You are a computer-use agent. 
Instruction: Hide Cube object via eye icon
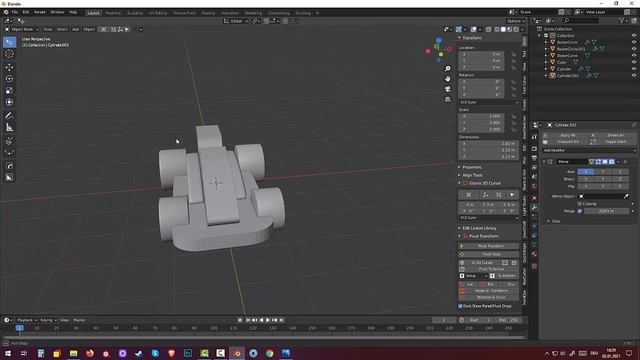pyautogui.click(x=634, y=62)
